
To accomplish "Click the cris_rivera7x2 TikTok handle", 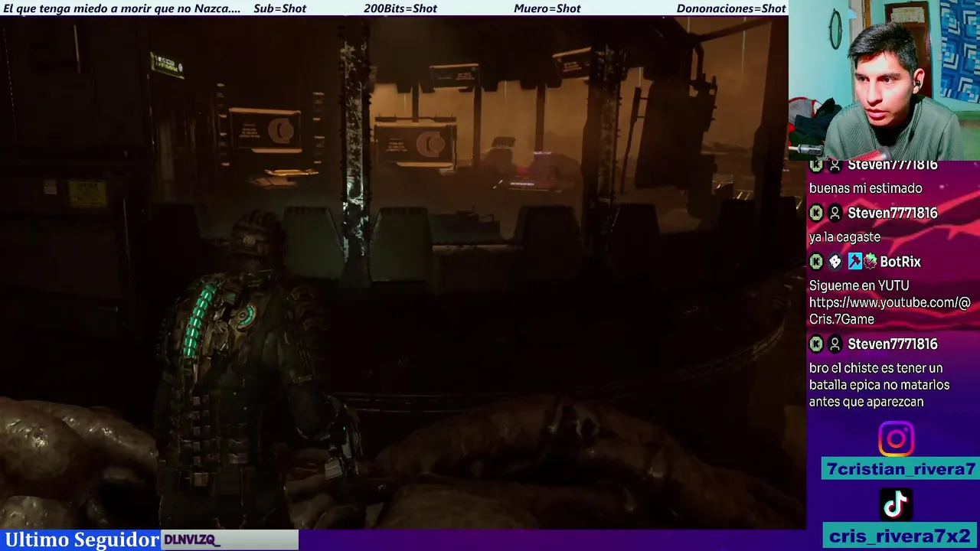I will click(900, 536).
